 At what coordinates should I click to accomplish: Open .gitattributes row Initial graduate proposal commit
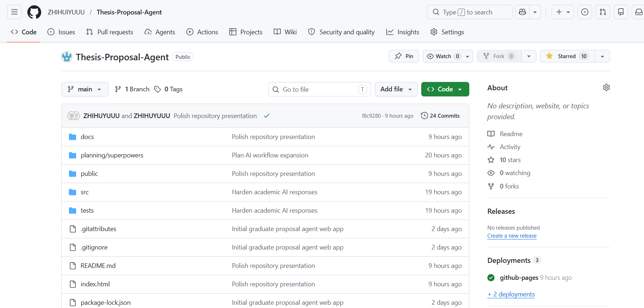288,229
